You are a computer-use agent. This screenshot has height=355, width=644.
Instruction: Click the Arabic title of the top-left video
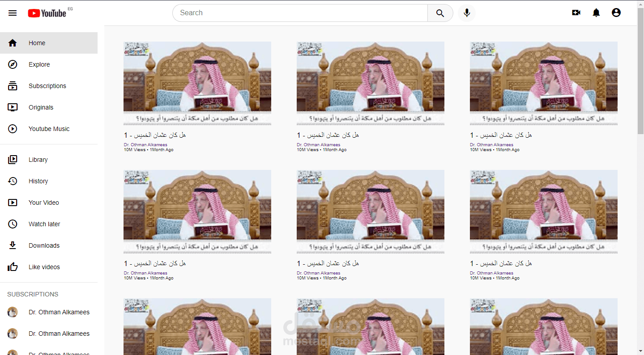click(x=155, y=135)
